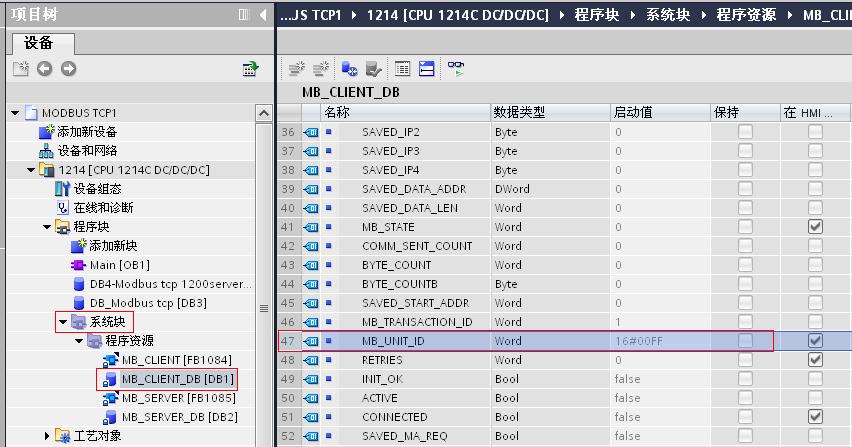The image size is (852, 447).
Task: Edit start value of MB_TRANSACTION_ID
Action: tap(660, 322)
